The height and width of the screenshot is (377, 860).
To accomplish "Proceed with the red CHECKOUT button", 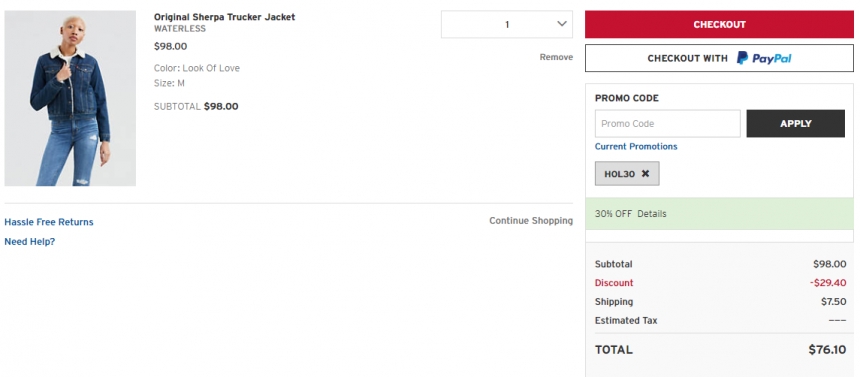I will (x=719, y=25).
